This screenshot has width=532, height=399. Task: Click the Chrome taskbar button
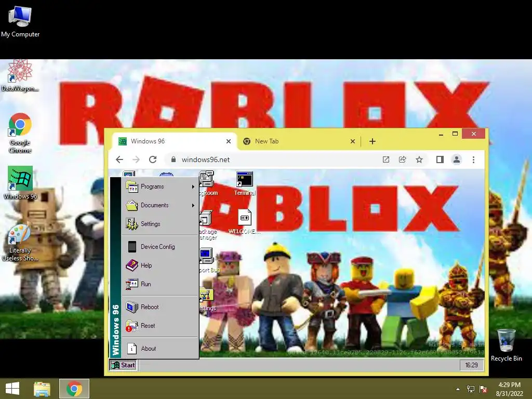tap(74, 389)
